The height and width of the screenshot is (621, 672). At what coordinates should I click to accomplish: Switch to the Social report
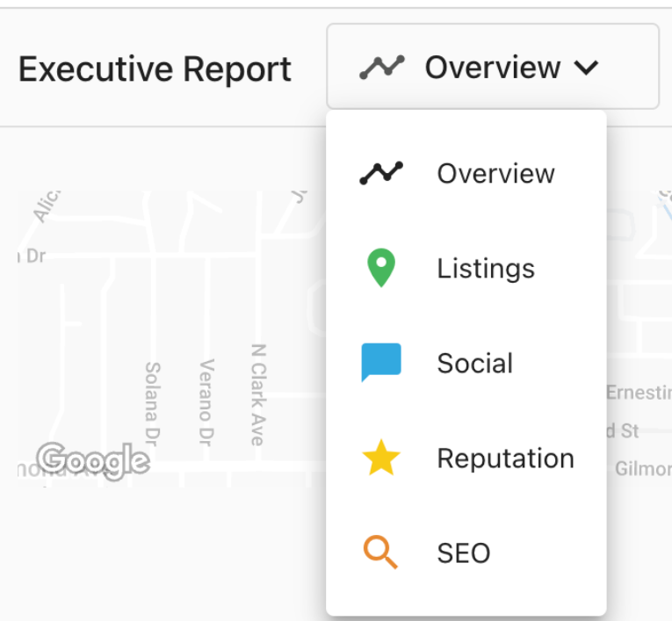tap(474, 363)
